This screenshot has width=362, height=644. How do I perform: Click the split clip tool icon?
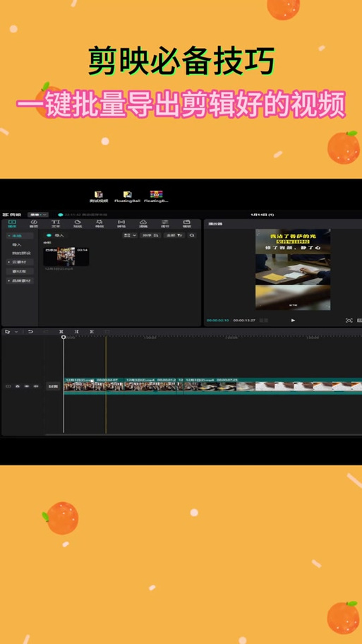point(61,331)
